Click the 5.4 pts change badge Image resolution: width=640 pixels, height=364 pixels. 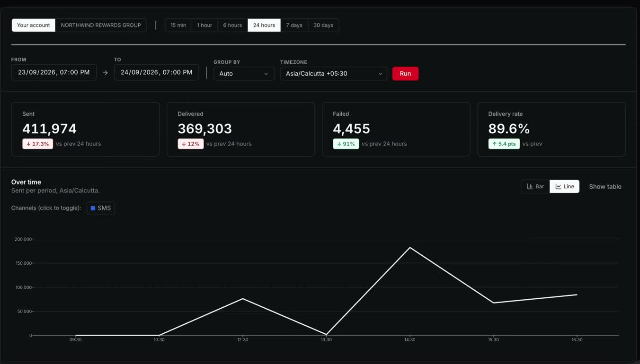504,144
